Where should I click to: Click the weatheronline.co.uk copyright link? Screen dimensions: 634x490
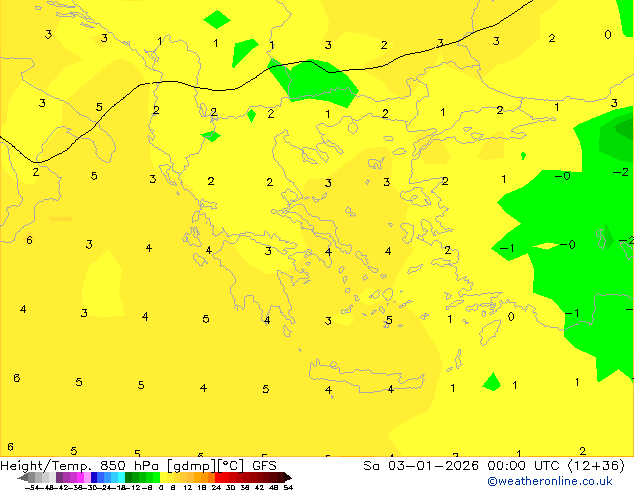(550, 481)
